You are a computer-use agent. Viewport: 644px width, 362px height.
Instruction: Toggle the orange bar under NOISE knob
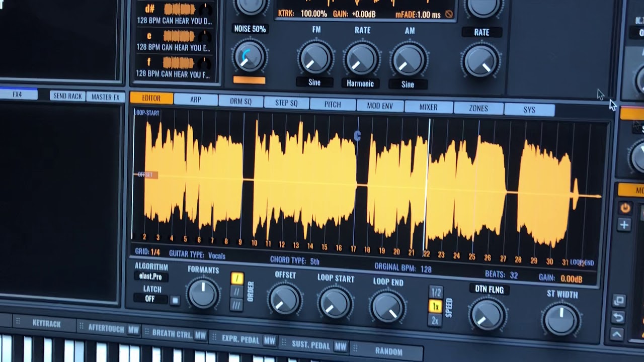(x=249, y=80)
